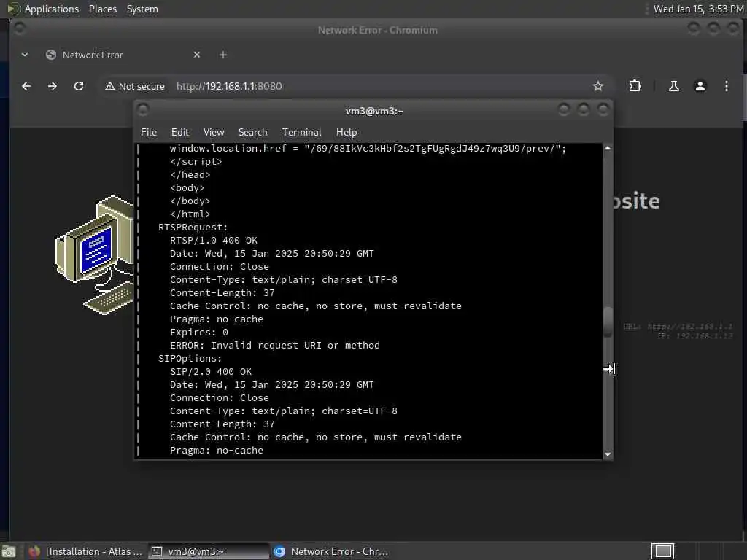The height and width of the screenshot is (560, 747).
Task: Switch to vm3@vm3 terminal taskbar item
Action: coord(209,551)
